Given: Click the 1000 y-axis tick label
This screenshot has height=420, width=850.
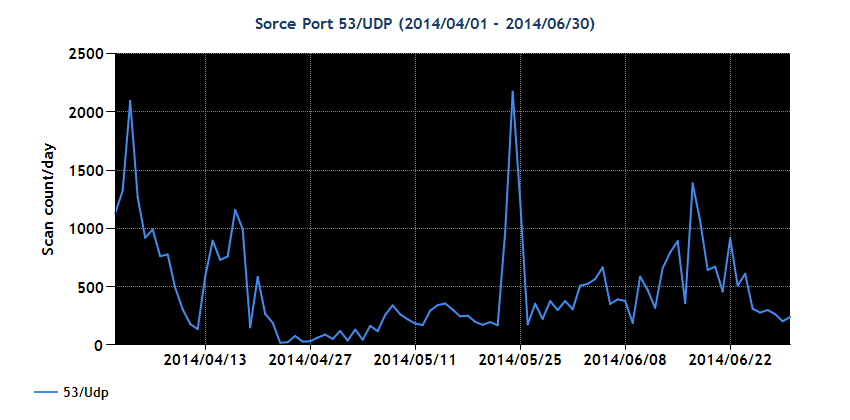Looking at the screenshot, I should [86, 228].
